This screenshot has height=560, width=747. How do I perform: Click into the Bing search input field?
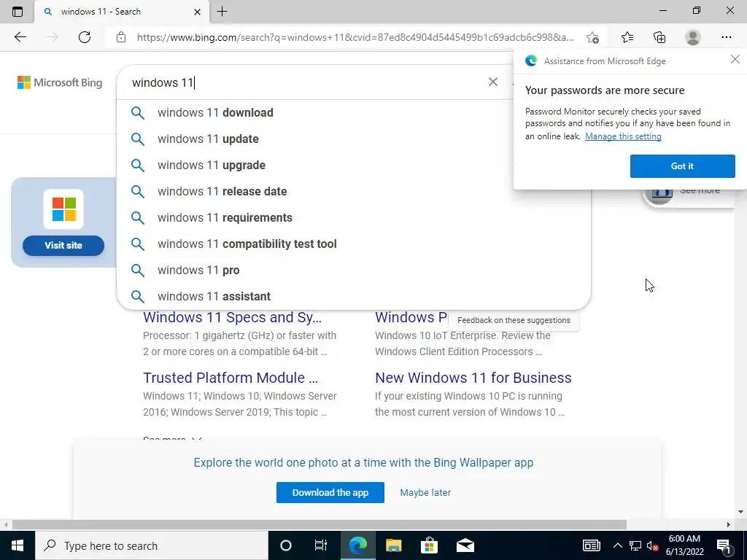coord(305,82)
